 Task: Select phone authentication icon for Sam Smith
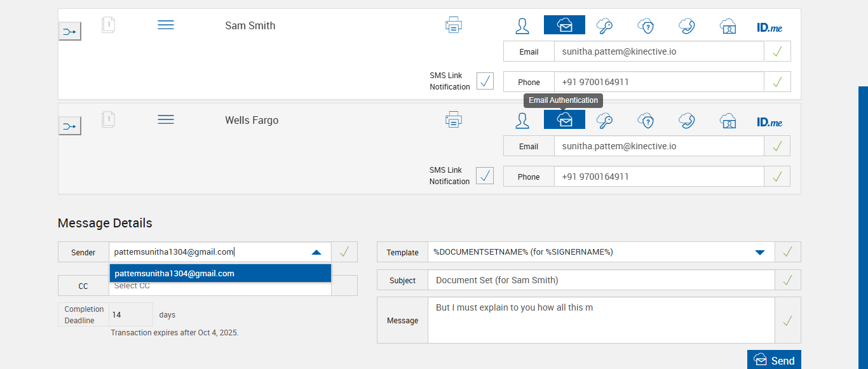click(x=686, y=25)
